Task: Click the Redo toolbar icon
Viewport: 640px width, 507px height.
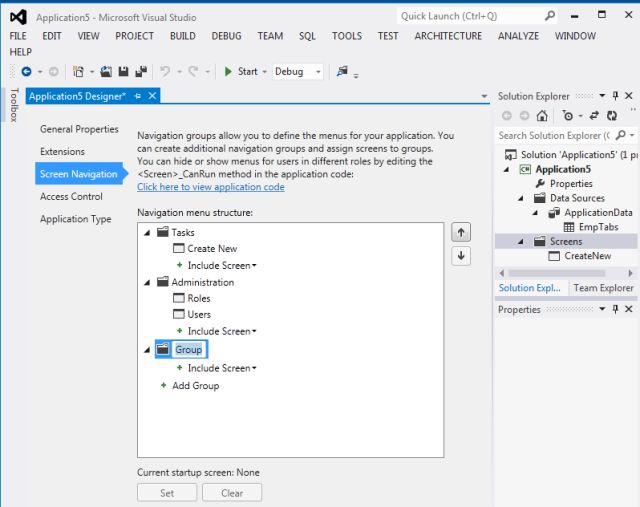Action: (x=193, y=72)
